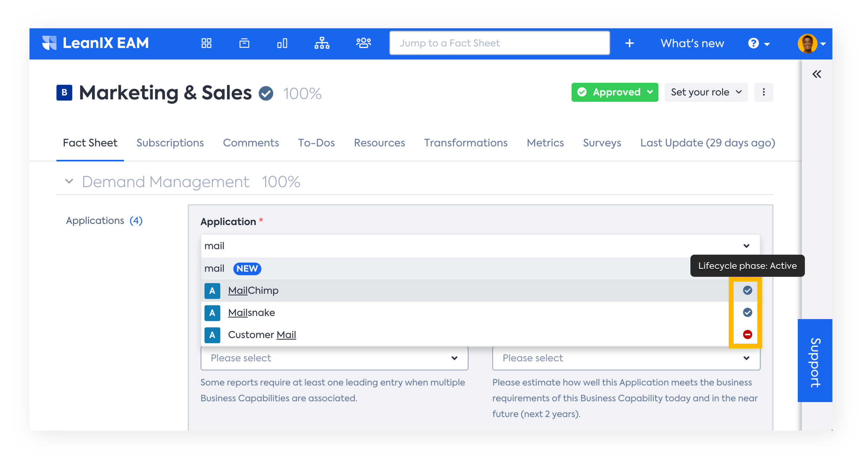
Task: Click the red end-of-life icon for Customer Mail
Action: coord(747,334)
